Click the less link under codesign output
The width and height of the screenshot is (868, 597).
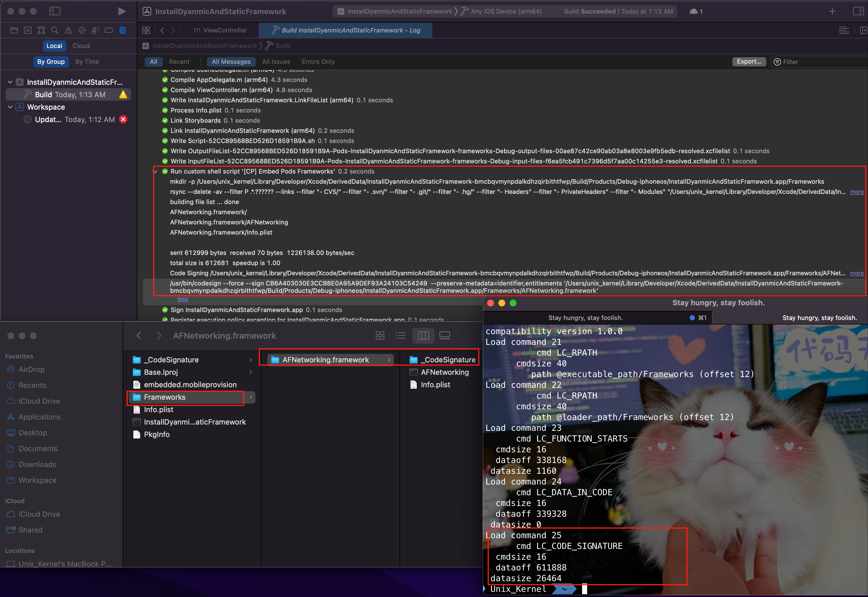pyautogui.click(x=183, y=298)
